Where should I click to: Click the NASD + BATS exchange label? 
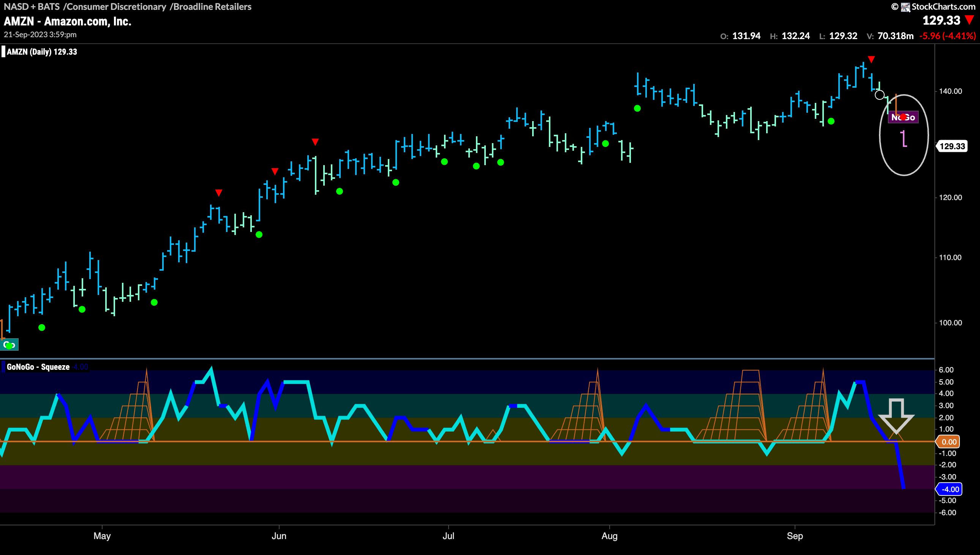(x=32, y=6)
